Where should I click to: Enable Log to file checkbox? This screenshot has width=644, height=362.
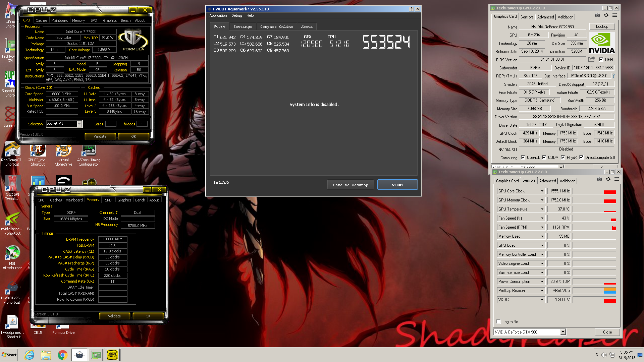click(498, 321)
